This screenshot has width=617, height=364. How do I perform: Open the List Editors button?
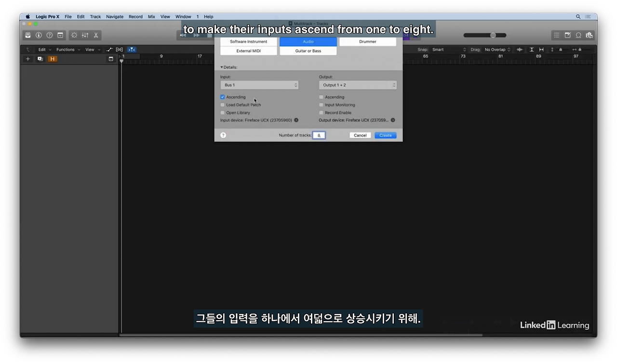coord(557,35)
